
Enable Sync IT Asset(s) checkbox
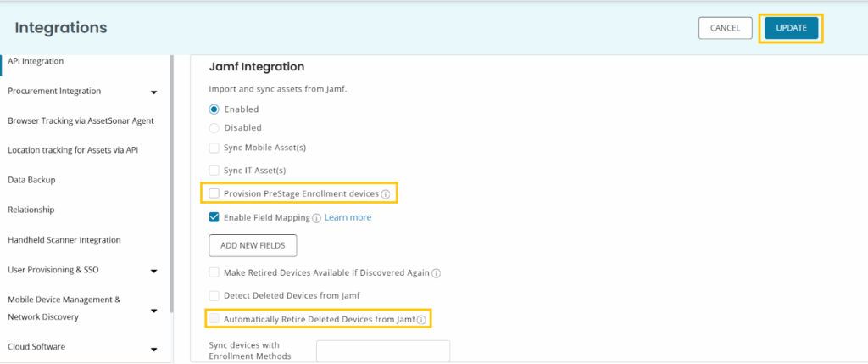tap(214, 171)
